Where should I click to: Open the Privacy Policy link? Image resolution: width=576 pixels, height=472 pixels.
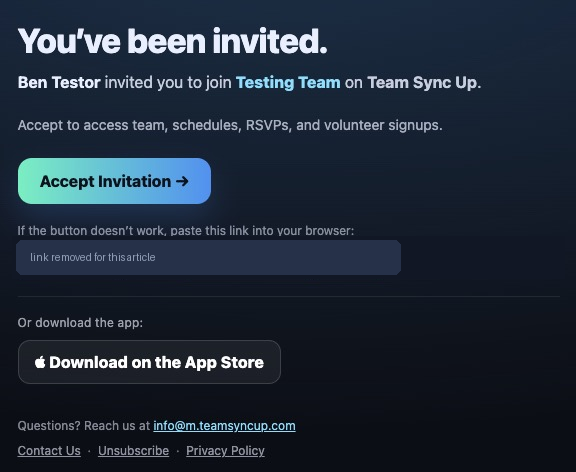click(225, 451)
